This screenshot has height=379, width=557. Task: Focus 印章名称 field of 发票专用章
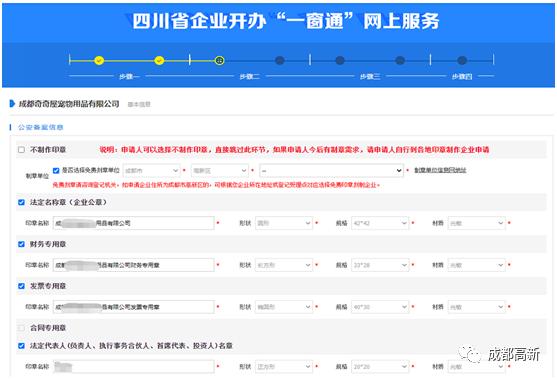pyautogui.click(x=134, y=307)
